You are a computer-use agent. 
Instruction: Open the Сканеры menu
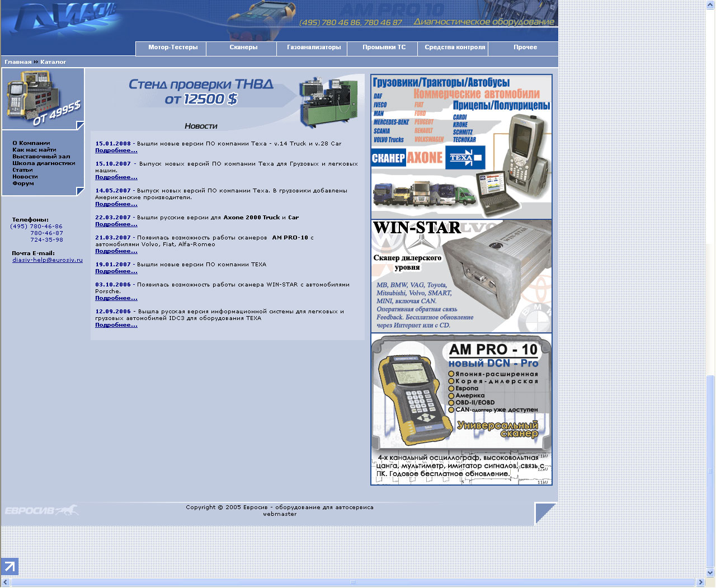[243, 48]
